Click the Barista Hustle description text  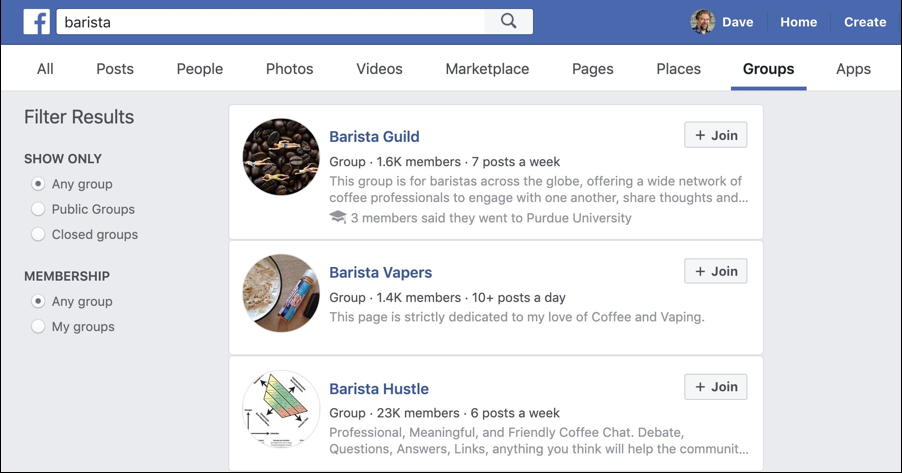click(538, 441)
